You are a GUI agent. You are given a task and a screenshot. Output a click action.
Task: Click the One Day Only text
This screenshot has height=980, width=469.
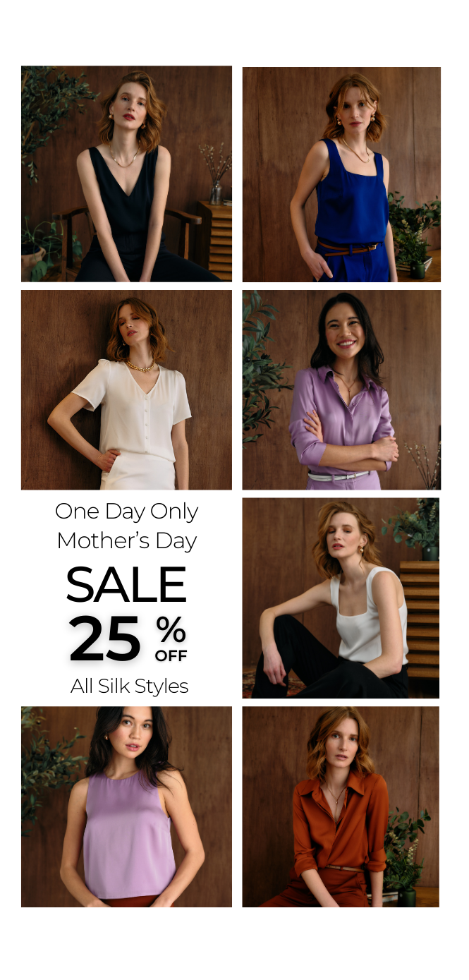click(x=126, y=512)
